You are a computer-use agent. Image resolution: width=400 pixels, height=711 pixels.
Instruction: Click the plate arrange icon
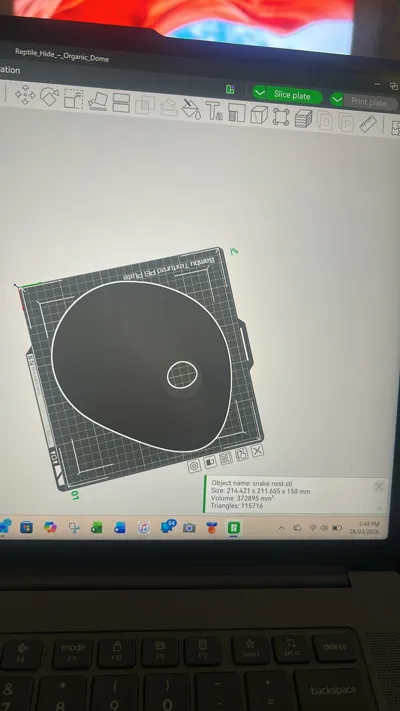tap(226, 458)
